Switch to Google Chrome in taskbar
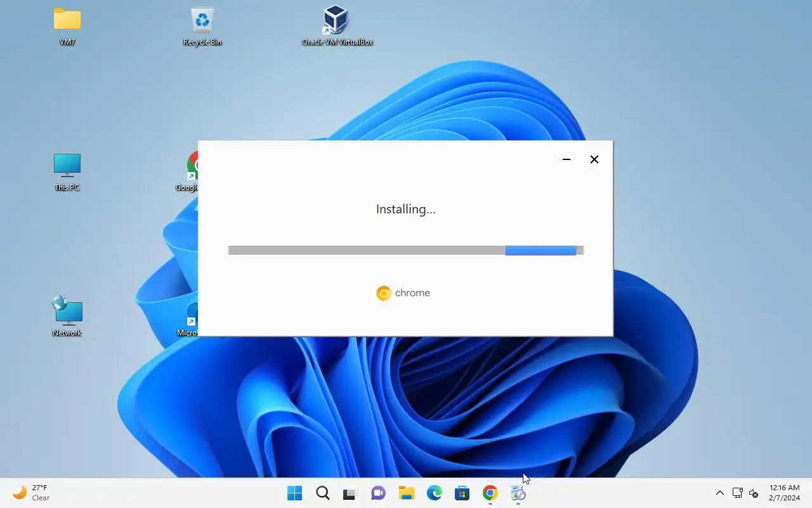The height and width of the screenshot is (508, 812). click(490, 493)
